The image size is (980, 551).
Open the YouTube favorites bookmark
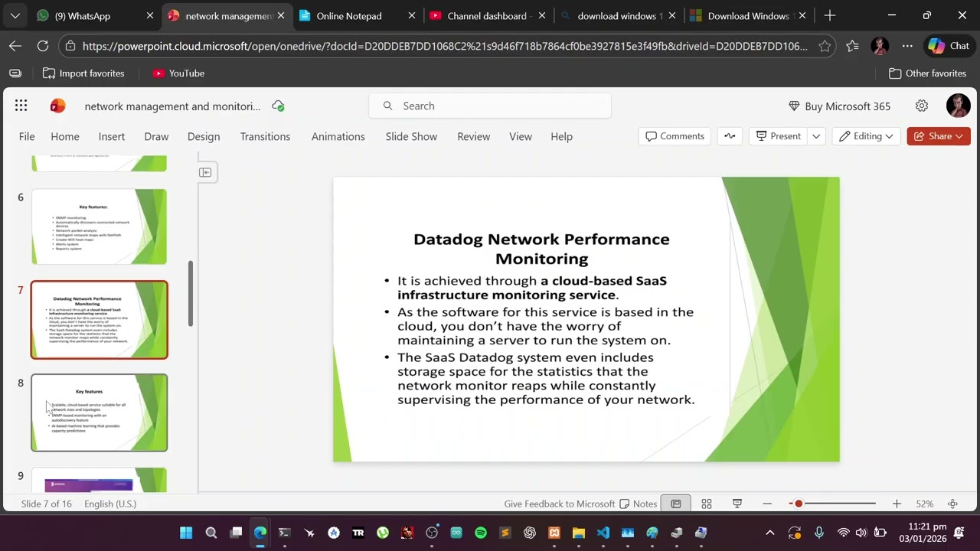click(178, 73)
